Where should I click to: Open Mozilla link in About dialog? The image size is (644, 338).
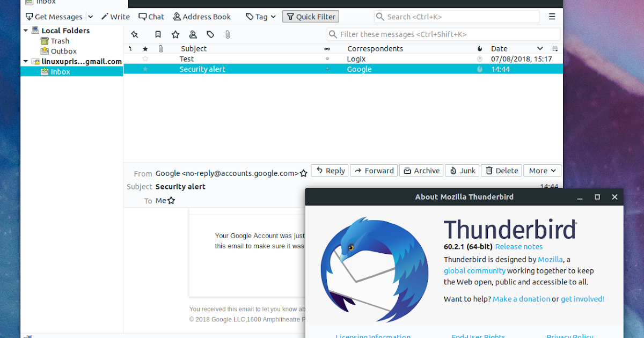(550, 260)
